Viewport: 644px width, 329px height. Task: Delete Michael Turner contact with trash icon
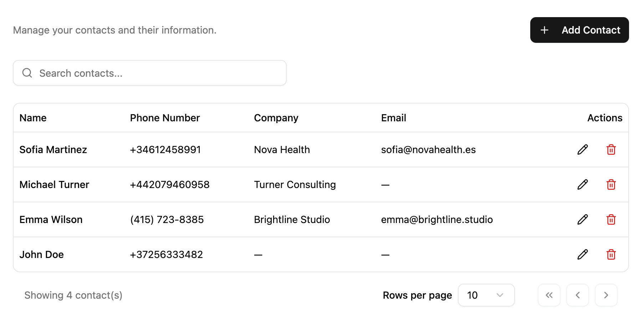611,184
